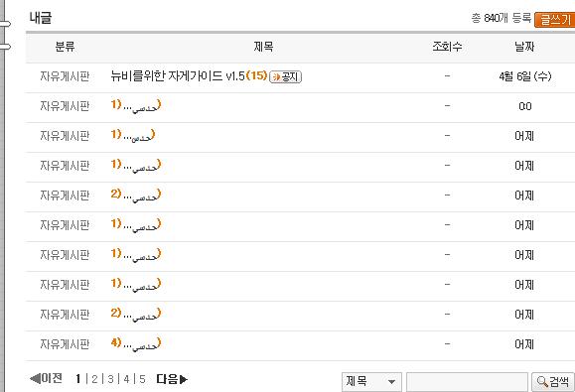The width and height of the screenshot is (575, 392).
Task: Click the 검색 magnifier search button
Action: 553,382
